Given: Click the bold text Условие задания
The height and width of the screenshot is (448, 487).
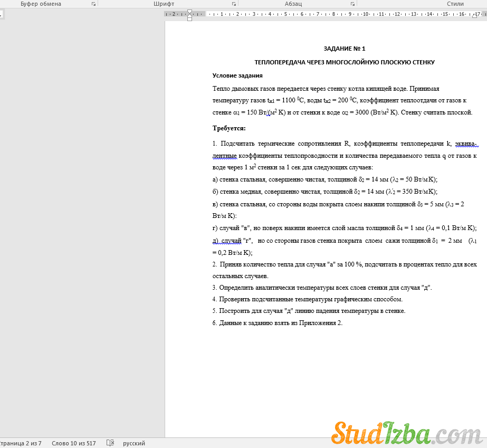Looking at the screenshot, I should pyautogui.click(x=237, y=75).
